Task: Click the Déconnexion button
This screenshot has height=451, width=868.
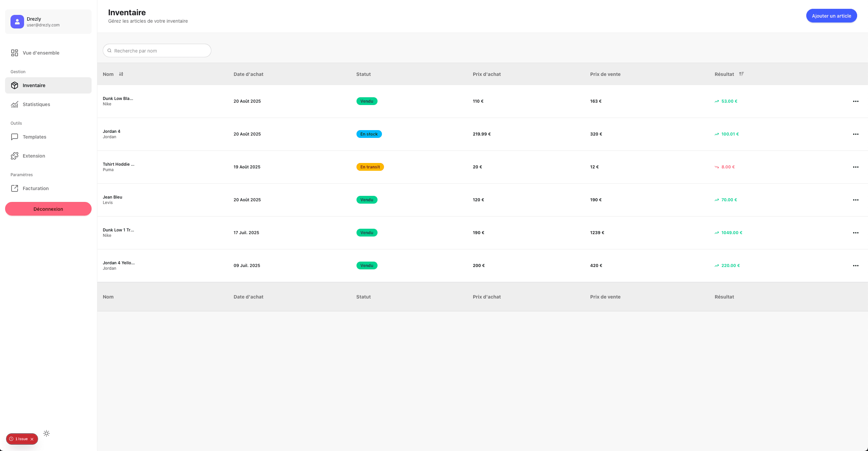Action: [48, 209]
